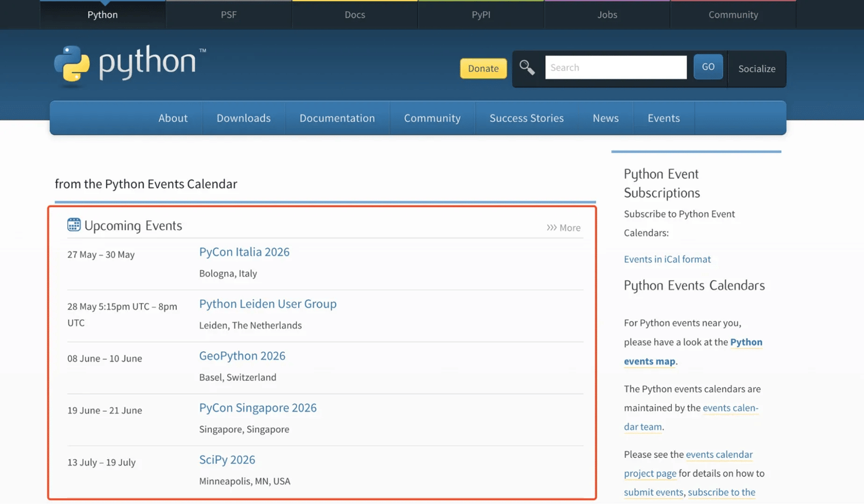
Task: Open the events calendar team link
Action: tap(691, 417)
